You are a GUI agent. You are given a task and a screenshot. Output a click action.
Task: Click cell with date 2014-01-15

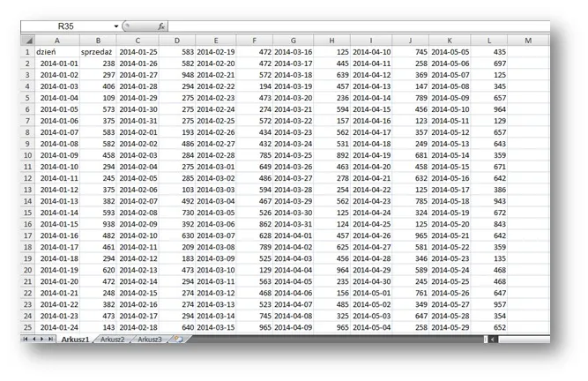(x=57, y=224)
